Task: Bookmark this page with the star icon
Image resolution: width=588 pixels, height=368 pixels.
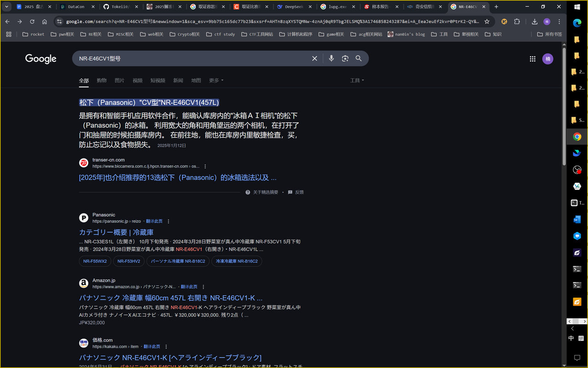Action: 487,22
